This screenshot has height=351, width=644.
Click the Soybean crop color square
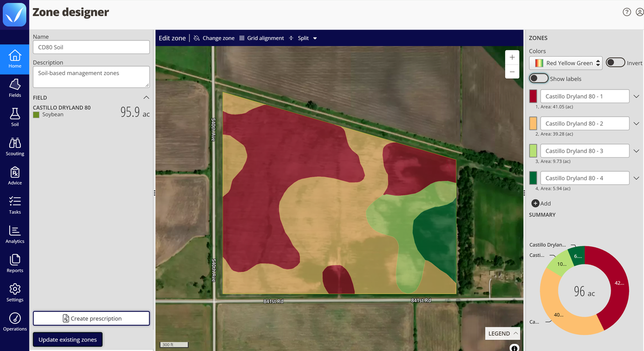click(x=36, y=115)
